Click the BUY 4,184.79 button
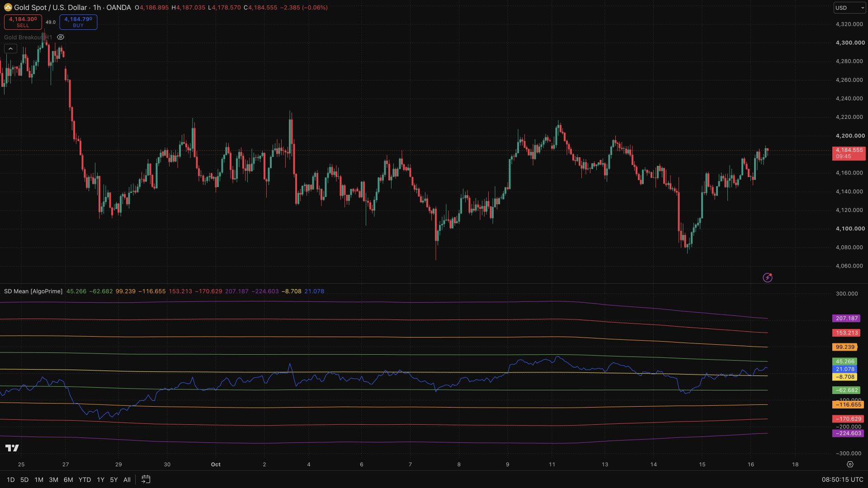 pos(78,22)
